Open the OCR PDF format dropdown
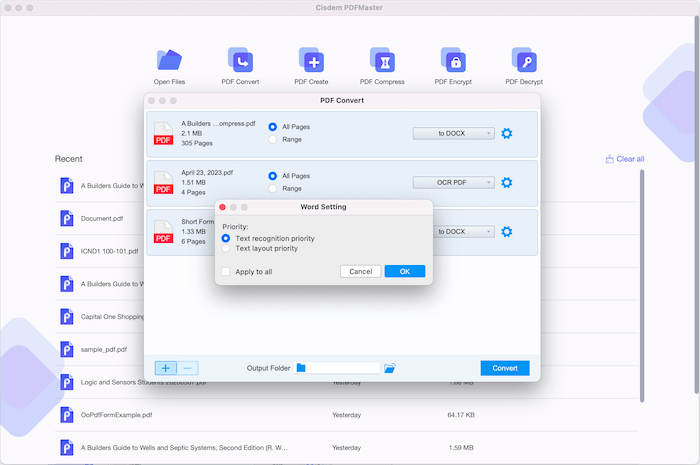Image resolution: width=700 pixels, height=465 pixels. [454, 183]
